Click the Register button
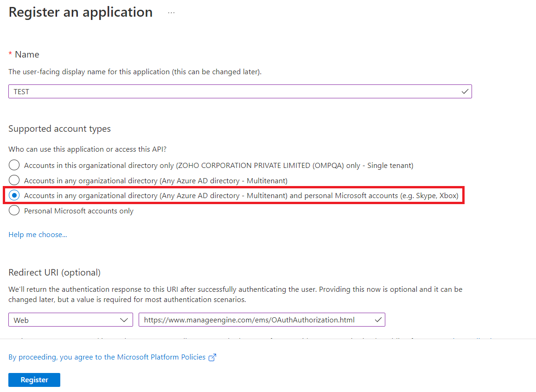Screen dimensions: 536x392 click(34, 379)
